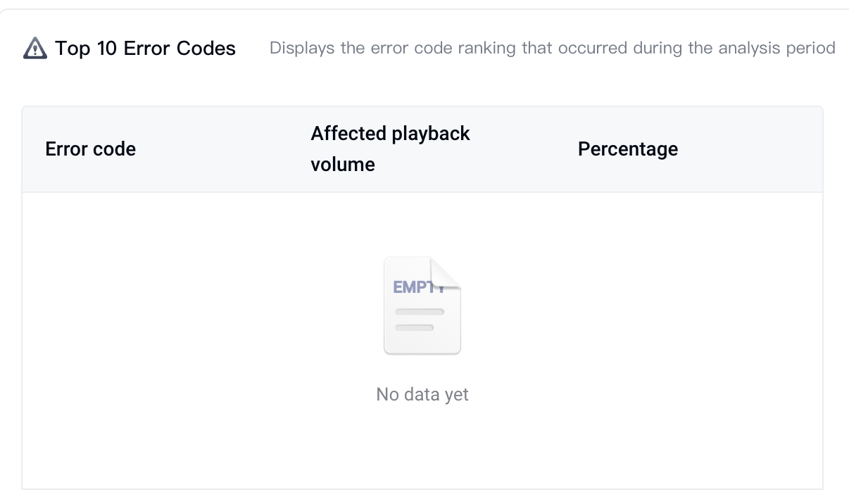Click the No data yet message

click(422, 394)
